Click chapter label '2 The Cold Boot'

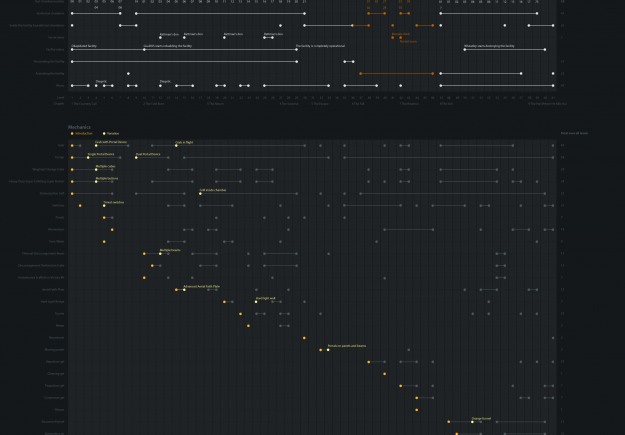[154, 104]
